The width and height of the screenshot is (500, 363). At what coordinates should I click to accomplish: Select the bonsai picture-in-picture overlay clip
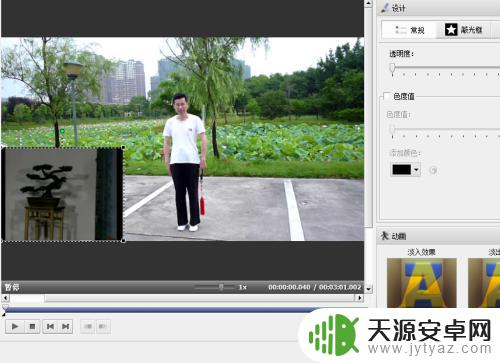click(62, 194)
